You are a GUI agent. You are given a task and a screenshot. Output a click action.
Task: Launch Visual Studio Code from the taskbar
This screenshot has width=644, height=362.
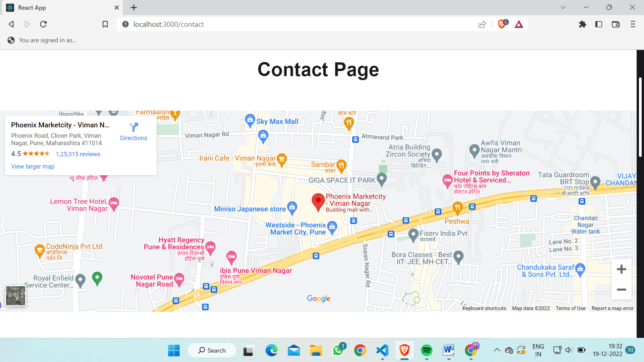382,350
